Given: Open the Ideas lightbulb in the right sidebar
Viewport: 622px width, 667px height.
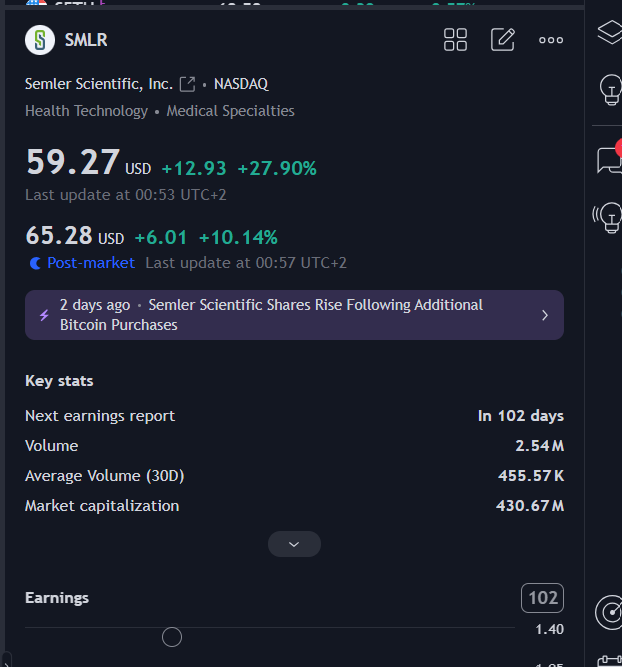Looking at the screenshot, I should point(609,90).
